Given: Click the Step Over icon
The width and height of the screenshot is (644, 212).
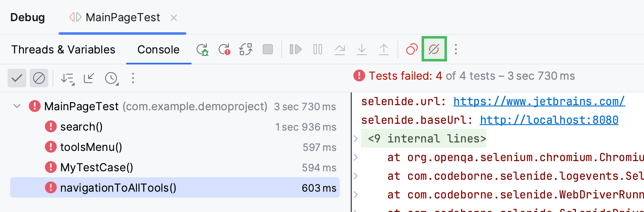Looking at the screenshot, I should 340,50.
